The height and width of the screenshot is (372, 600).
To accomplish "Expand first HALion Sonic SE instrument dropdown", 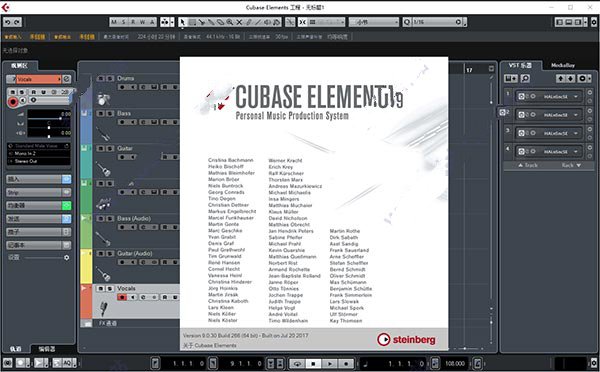I will (576, 97).
